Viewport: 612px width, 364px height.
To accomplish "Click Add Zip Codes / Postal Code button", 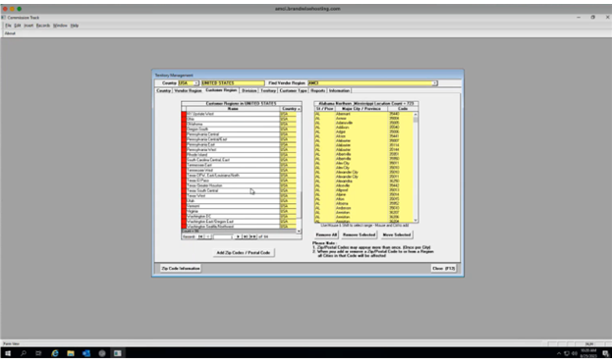I will pyautogui.click(x=244, y=252).
